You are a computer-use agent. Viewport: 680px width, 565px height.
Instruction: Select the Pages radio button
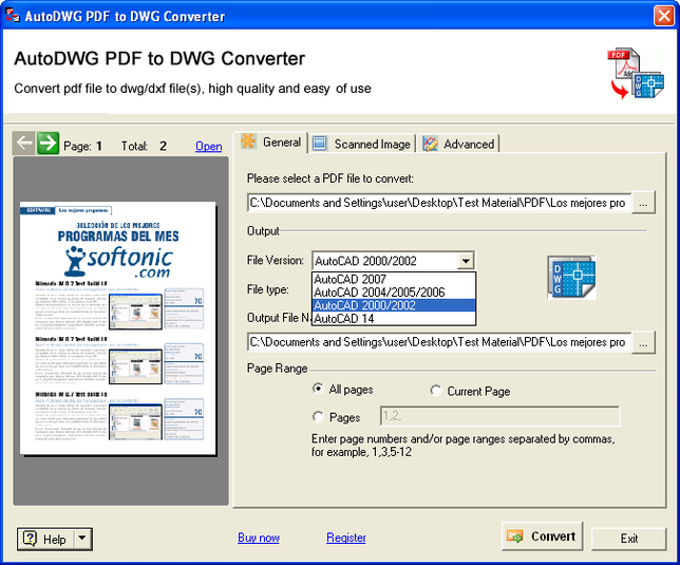coord(318,417)
